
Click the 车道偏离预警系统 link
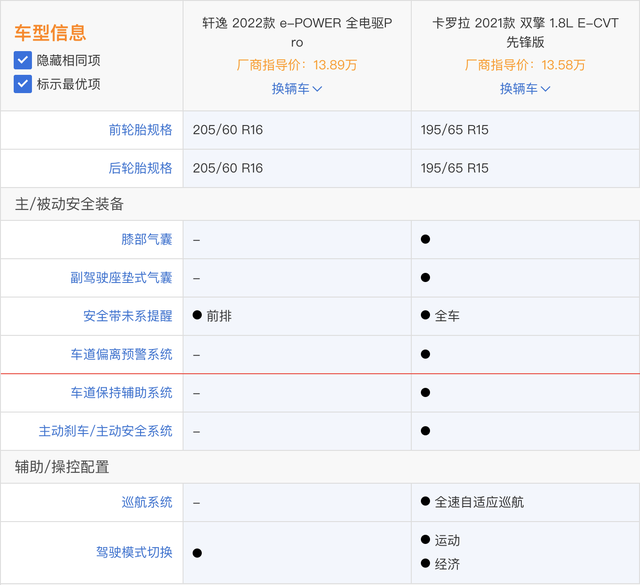click(x=121, y=354)
